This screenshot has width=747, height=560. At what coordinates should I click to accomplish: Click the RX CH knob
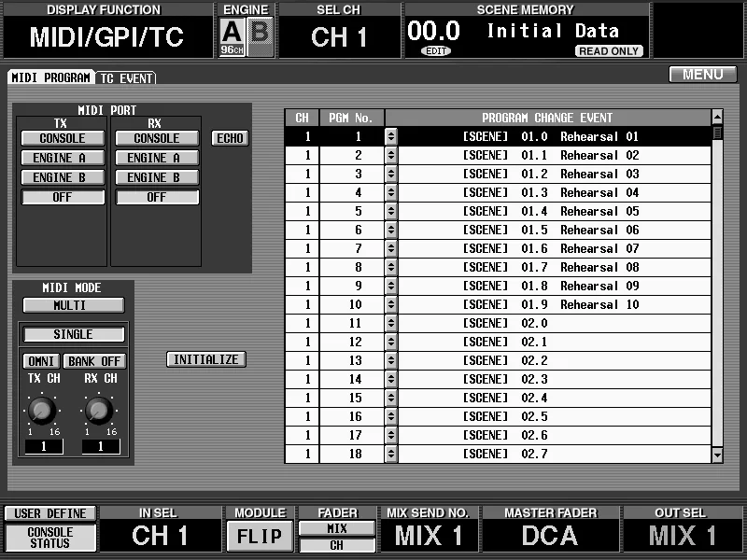[x=99, y=410]
